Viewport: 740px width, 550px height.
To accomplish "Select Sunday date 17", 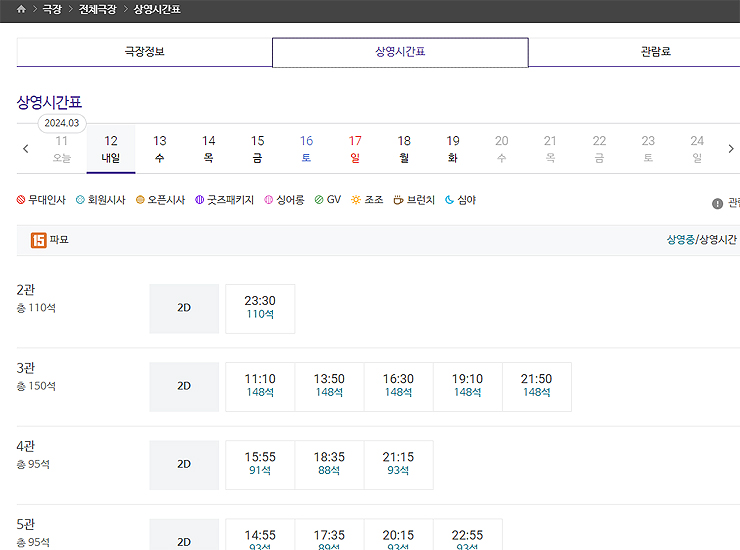I will pos(355,149).
